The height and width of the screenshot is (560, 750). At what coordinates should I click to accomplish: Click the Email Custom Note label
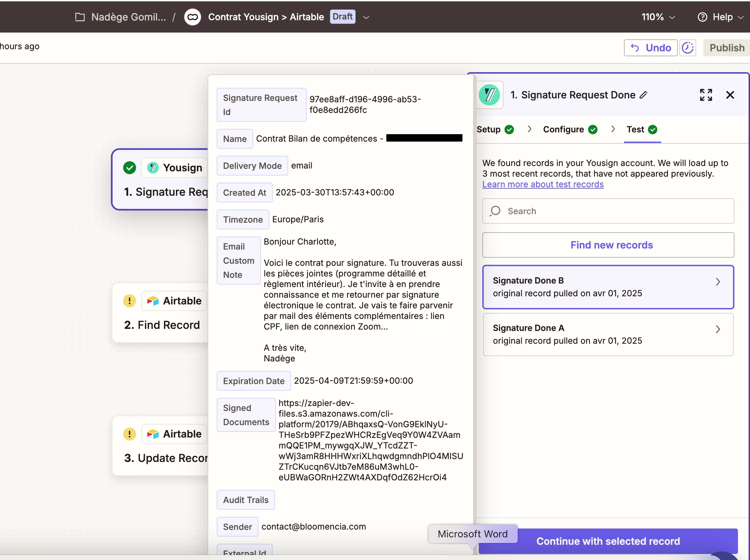coord(239,261)
